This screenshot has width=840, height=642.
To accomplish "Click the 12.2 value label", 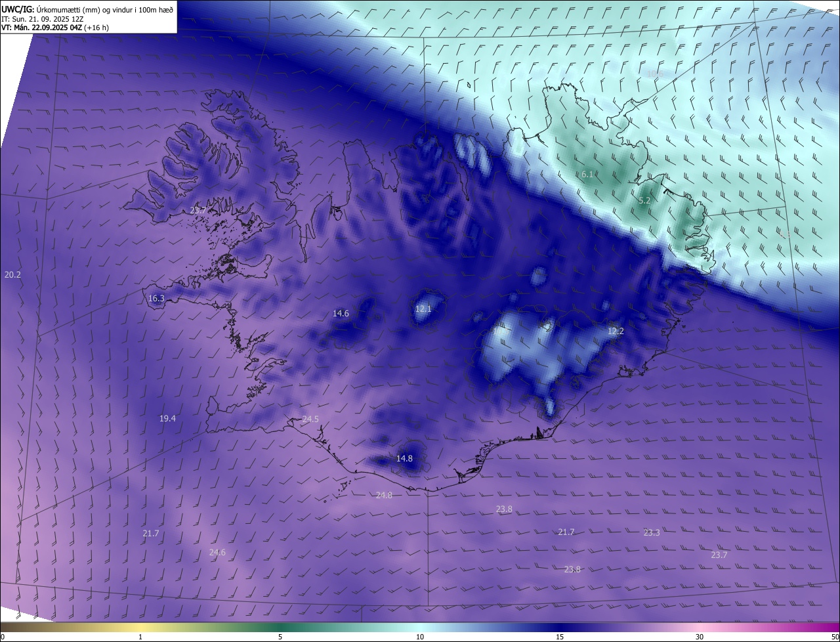I will tap(616, 332).
